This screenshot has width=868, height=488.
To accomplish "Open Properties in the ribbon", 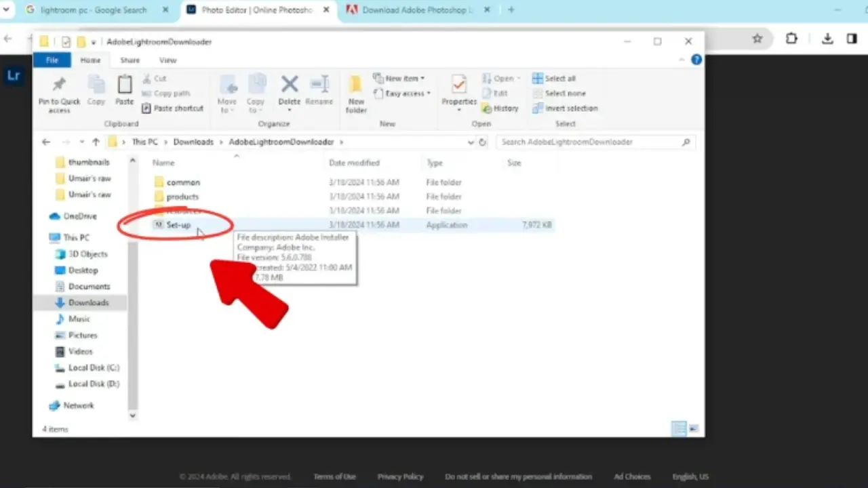I will pos(459,94).
